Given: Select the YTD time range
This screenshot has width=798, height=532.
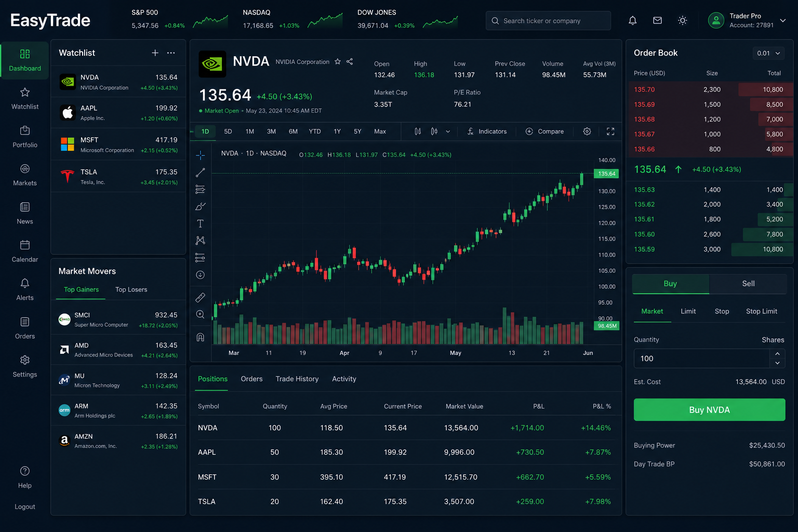Looking at the screenshot, I should point(315,131).
